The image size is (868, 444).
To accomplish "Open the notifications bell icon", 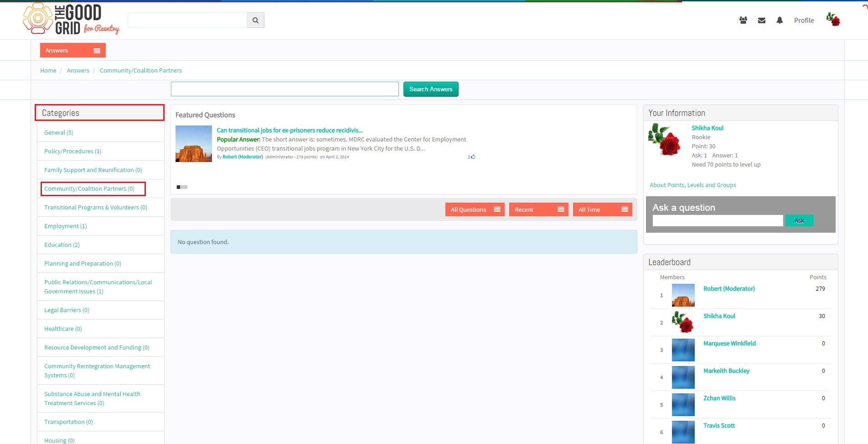I will pos(780,20).
